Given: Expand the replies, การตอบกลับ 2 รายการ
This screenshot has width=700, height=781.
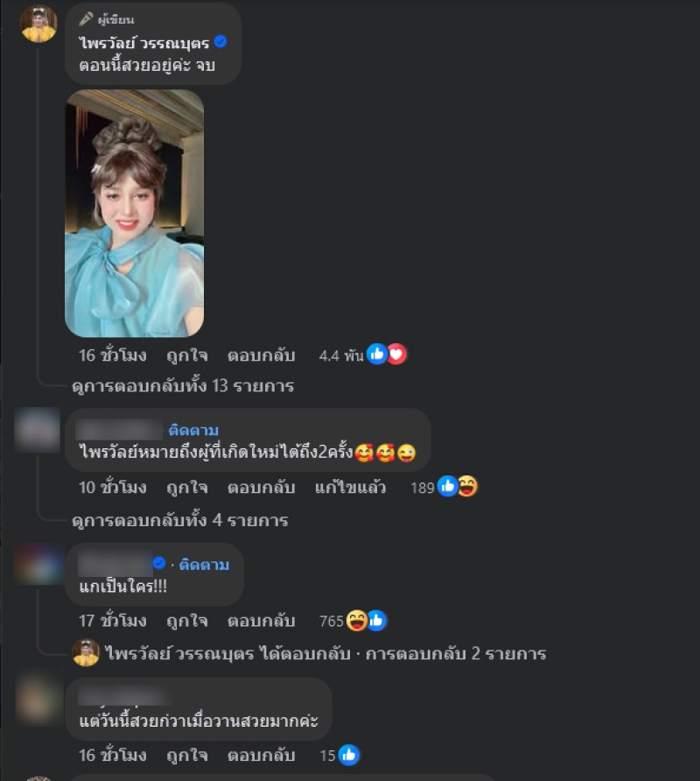Looking at the screenshot, I should (x=456, y=653).
